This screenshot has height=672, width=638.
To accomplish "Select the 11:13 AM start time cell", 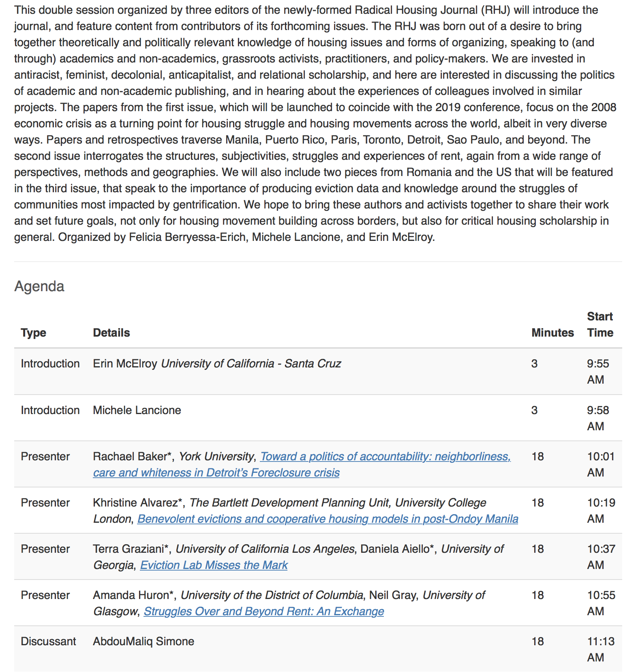I will point(600,649).
